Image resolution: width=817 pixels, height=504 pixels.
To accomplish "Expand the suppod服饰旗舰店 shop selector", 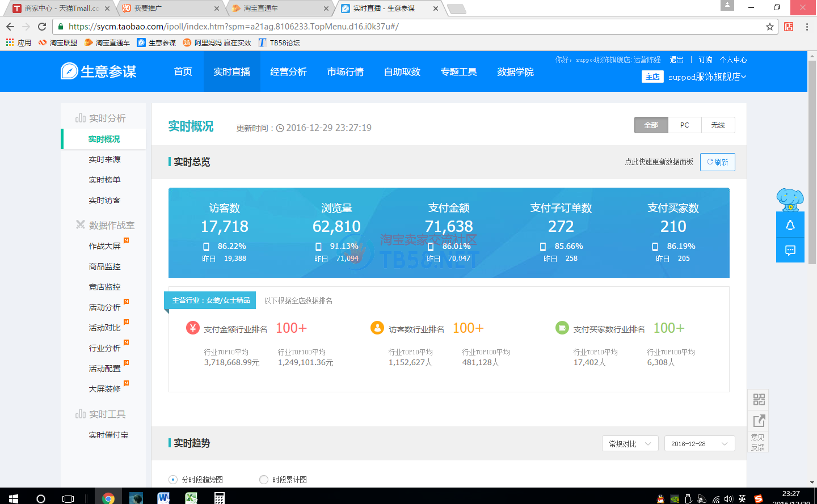I will pyautogui.click(x=706, y=77).
